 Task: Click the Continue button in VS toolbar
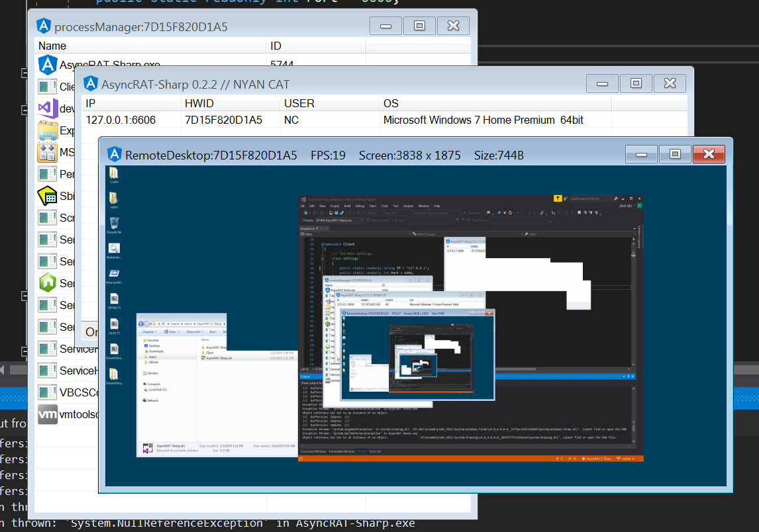pyautogui.click(x=472, y=213)
